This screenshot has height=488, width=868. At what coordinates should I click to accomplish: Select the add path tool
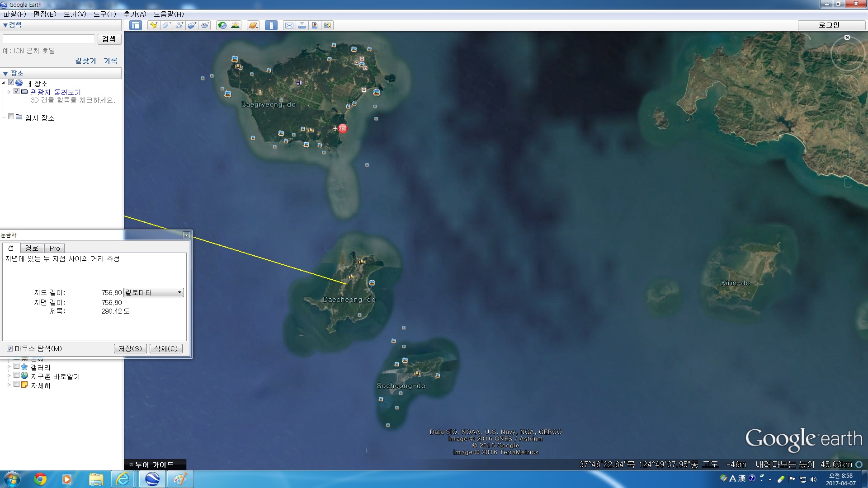(179, 25)
